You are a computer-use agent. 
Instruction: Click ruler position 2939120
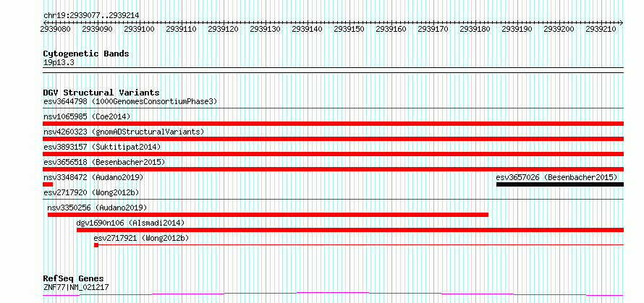click(223, 29)
